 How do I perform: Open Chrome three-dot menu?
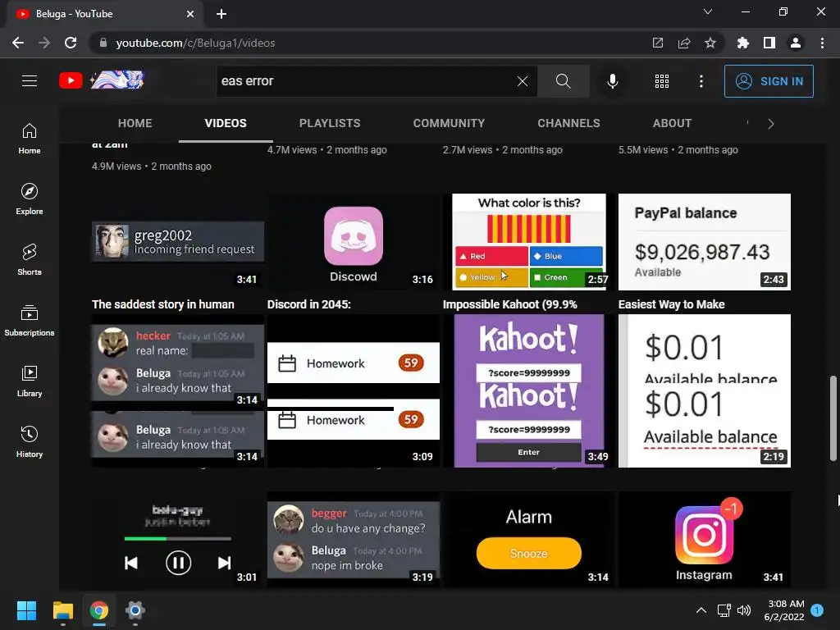[822, 43]
